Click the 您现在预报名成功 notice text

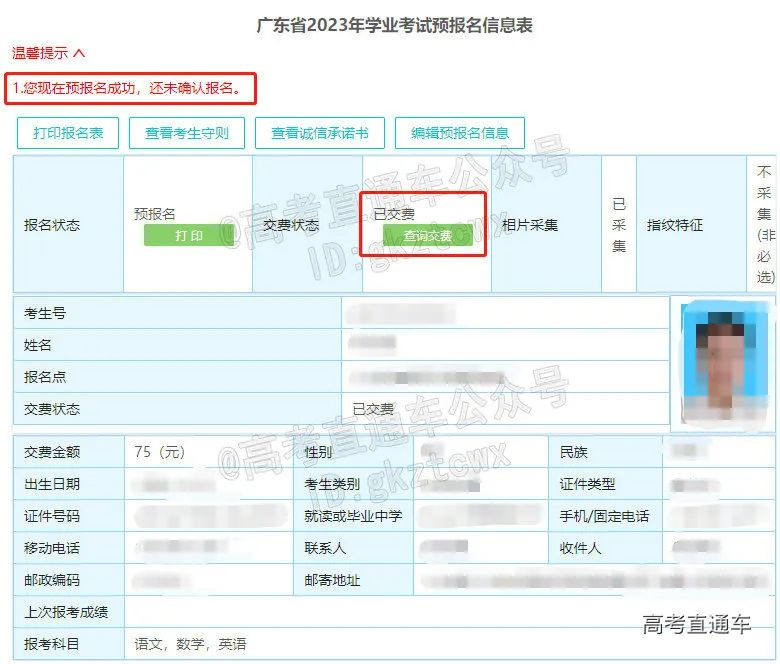pyautogui.click(x=127, y=88)
